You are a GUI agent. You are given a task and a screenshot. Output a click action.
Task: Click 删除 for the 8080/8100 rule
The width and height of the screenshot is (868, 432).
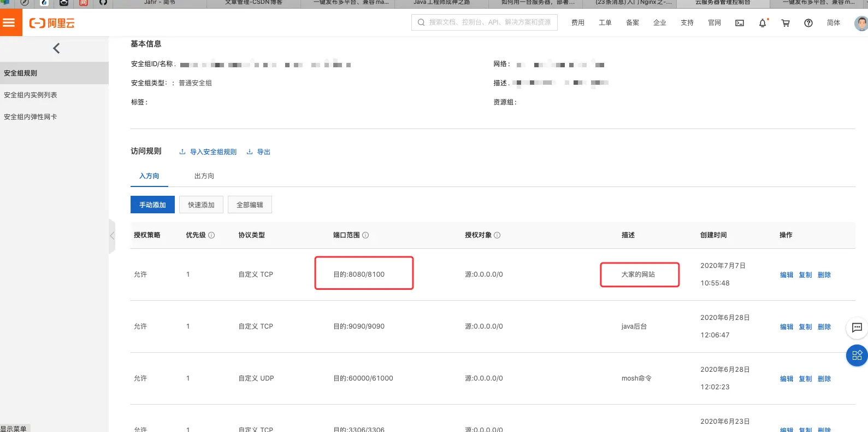tap(824, 275)
